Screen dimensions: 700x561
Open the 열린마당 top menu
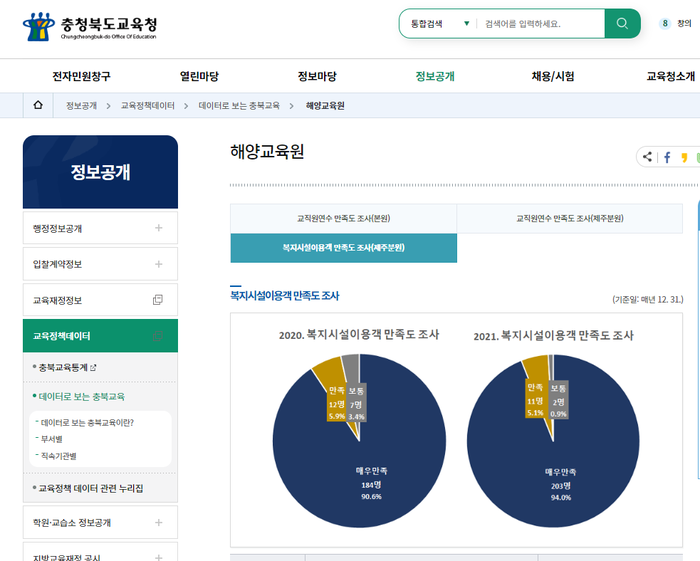(x=199, y=76)
